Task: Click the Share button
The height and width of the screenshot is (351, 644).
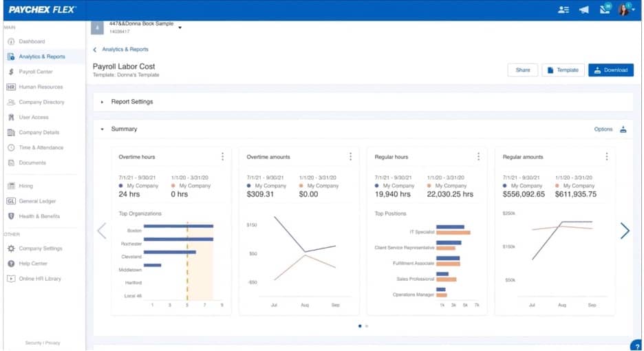Action: pos(522,70)
